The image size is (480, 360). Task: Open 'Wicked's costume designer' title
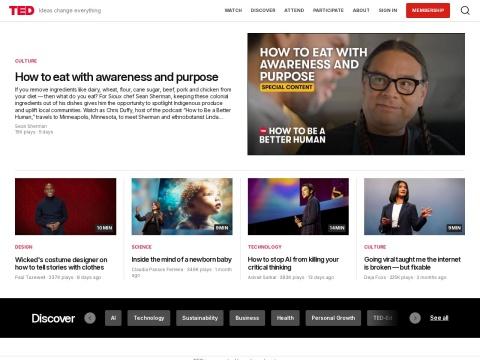click(61, 263)
